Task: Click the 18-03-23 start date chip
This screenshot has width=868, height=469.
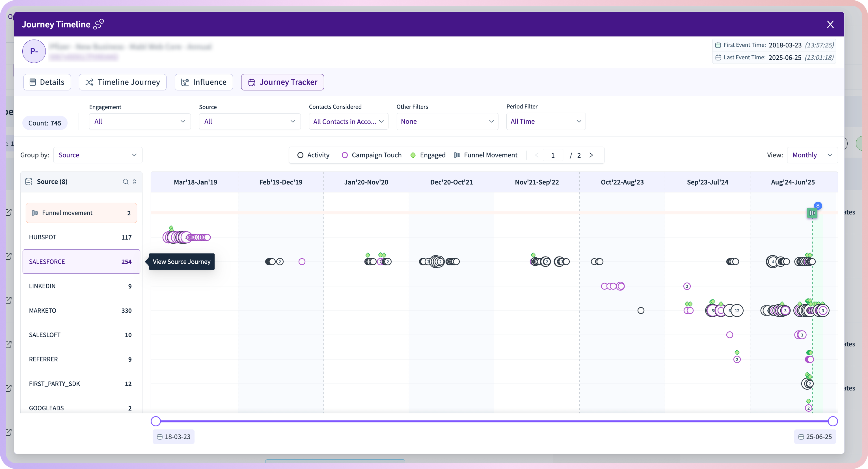Action: (174, 437)
